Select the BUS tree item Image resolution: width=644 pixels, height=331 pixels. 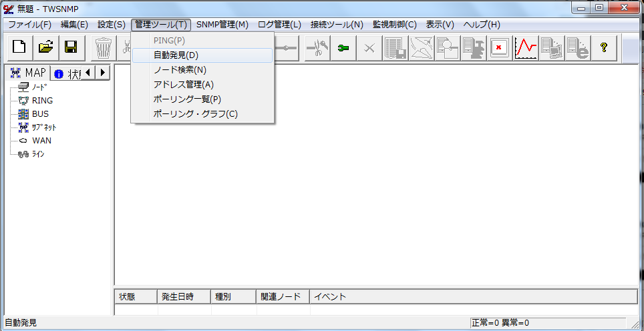(x=34, y=114)
